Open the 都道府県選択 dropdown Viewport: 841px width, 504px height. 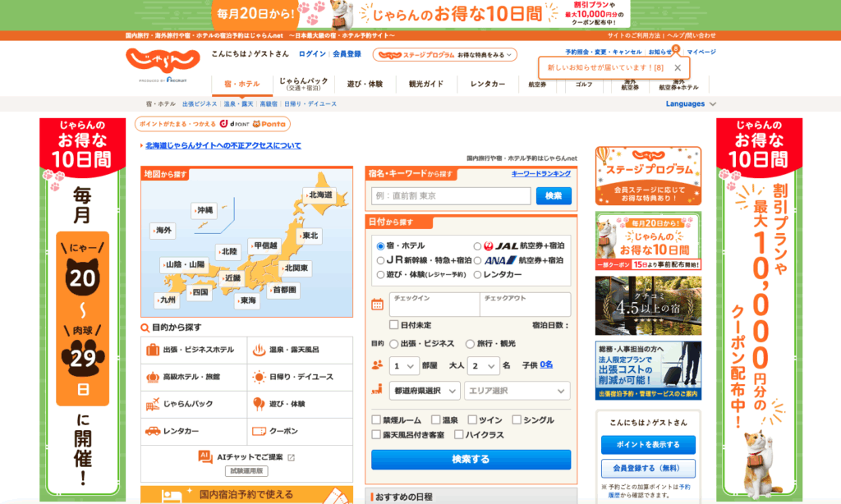[x=425, y=391]
